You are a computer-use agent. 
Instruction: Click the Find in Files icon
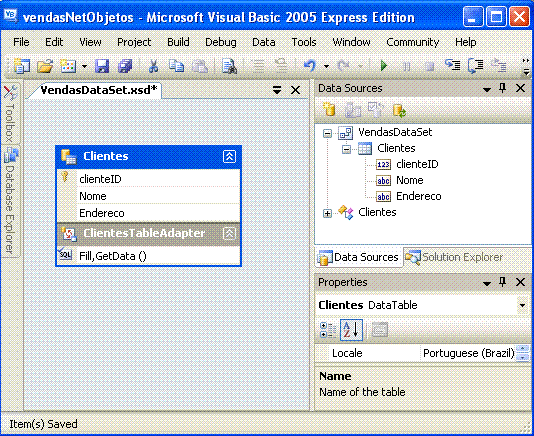[230, 66]
